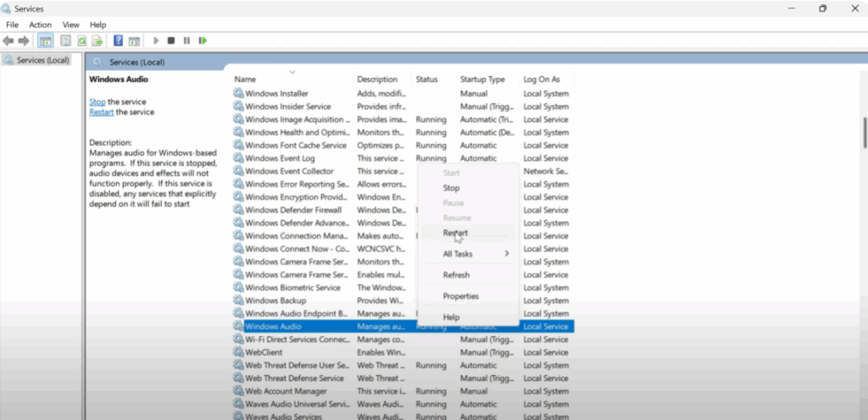Screen dimensions: 868x420
Task: Choose Restart in the context menu
Action: point(455,233)
